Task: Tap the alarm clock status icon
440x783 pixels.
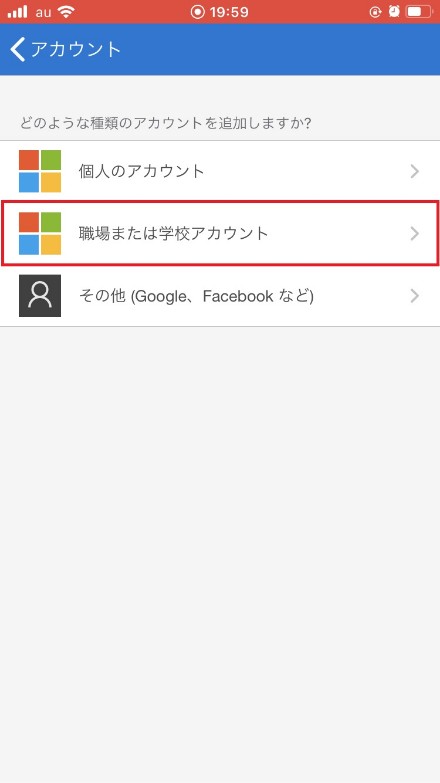Action: click(x=394, y=11)
